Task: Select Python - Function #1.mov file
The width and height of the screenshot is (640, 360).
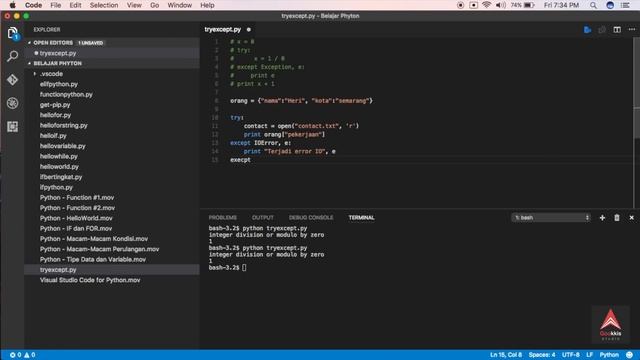Action: click(77, 198)
